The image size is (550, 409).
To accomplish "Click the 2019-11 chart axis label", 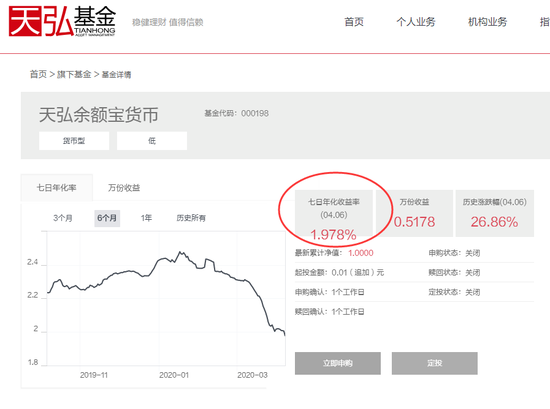I will 94,375.
